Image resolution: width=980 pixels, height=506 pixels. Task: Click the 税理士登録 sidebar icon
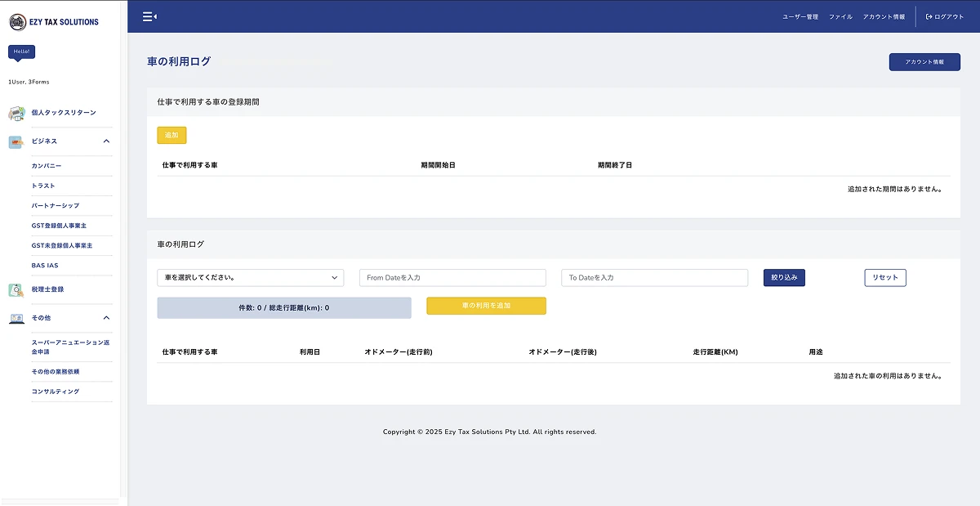(x=16, y=289)
